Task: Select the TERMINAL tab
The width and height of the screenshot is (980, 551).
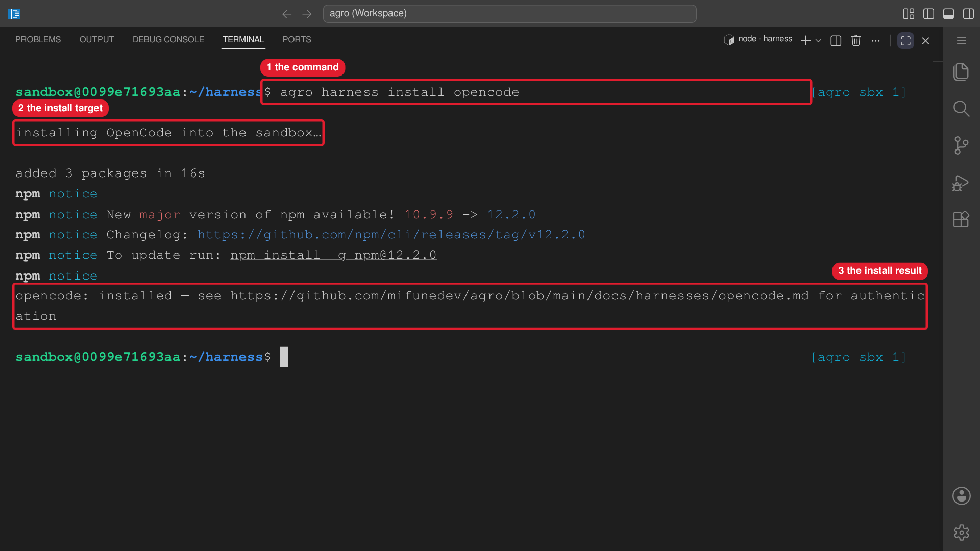Action: [243, 39]
